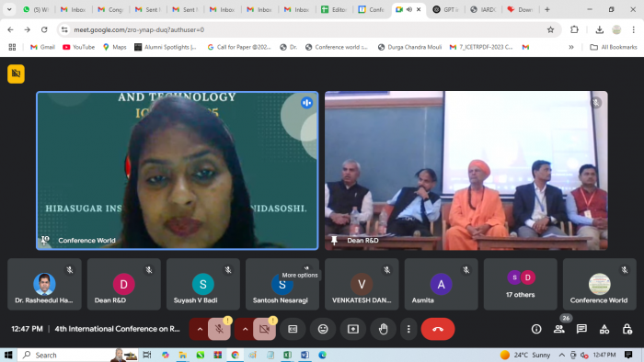This screenshot has width=644, height=362.
Task: Show the People panel with 26 participants
Action: coord(559,329)
